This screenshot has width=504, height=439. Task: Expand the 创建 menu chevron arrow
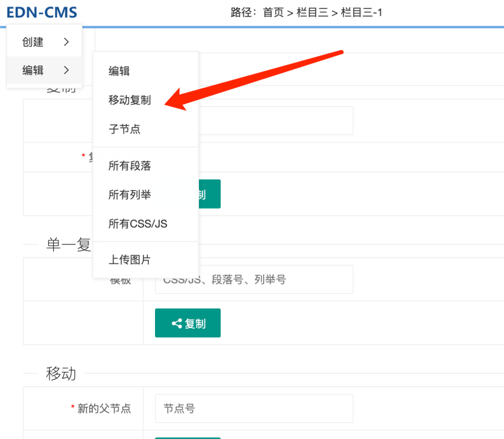(67, 42)
